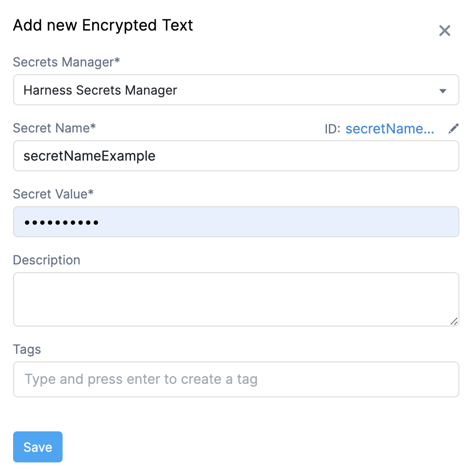Click the secretNameExample text
This screenshot has height=476, width=471.
pyautogui.click(x=90, y=156)
